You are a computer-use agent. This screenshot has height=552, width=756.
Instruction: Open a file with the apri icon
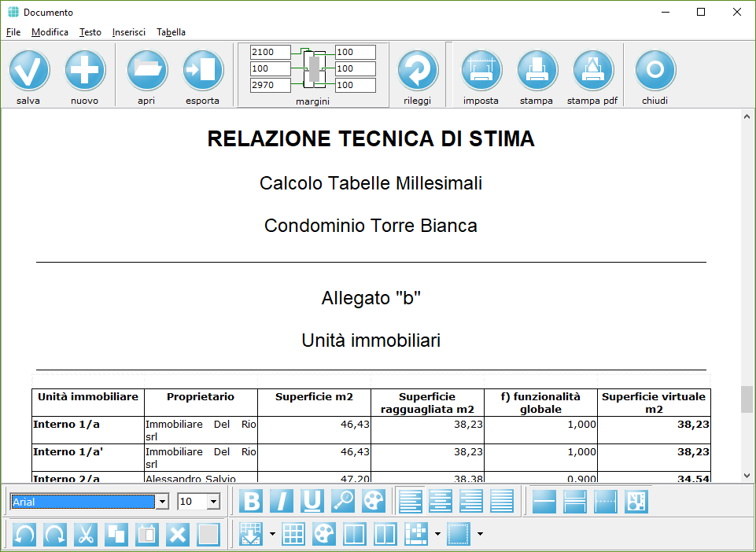tap(147, 71)
